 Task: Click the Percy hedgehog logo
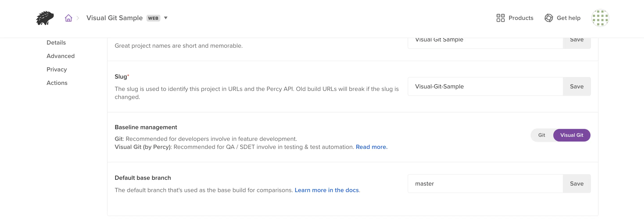click(45, 18)
